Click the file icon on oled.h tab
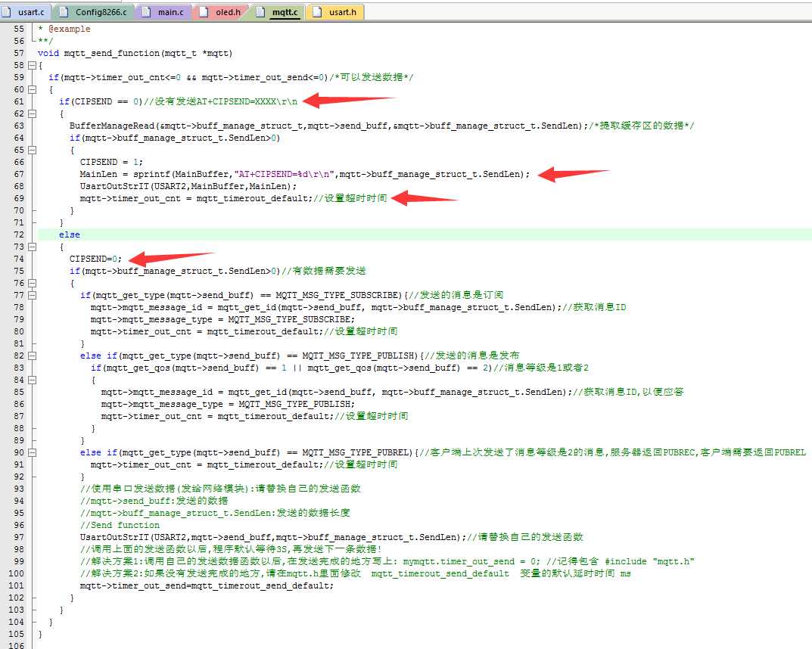The height and width of the screenshot is (649, 812). click(204, 11)
